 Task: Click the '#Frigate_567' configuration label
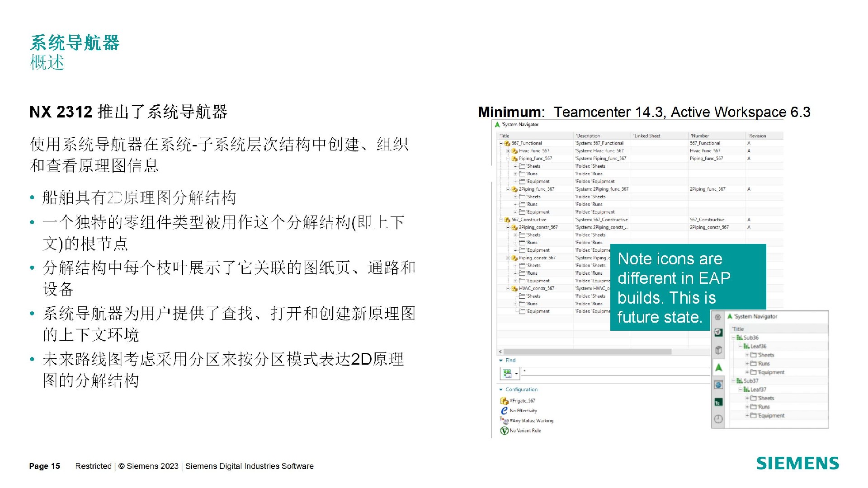pos(522,401)
